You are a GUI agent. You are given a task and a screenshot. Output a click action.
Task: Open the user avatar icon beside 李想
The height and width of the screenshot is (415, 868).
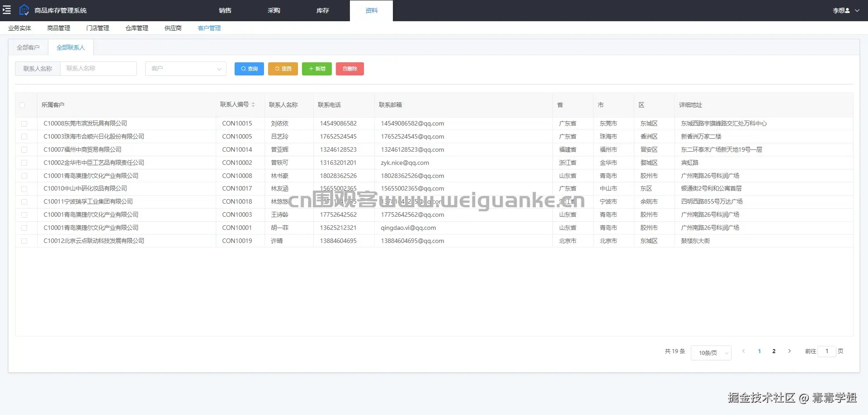[x=847, y=10]
